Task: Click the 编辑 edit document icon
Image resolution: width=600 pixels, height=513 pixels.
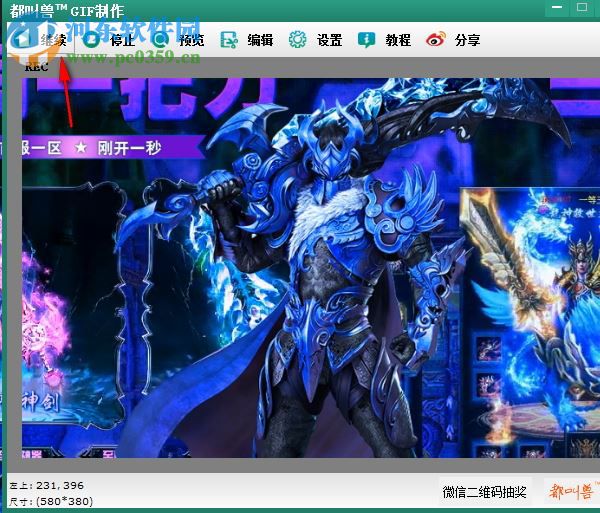Action: [229, 40]
